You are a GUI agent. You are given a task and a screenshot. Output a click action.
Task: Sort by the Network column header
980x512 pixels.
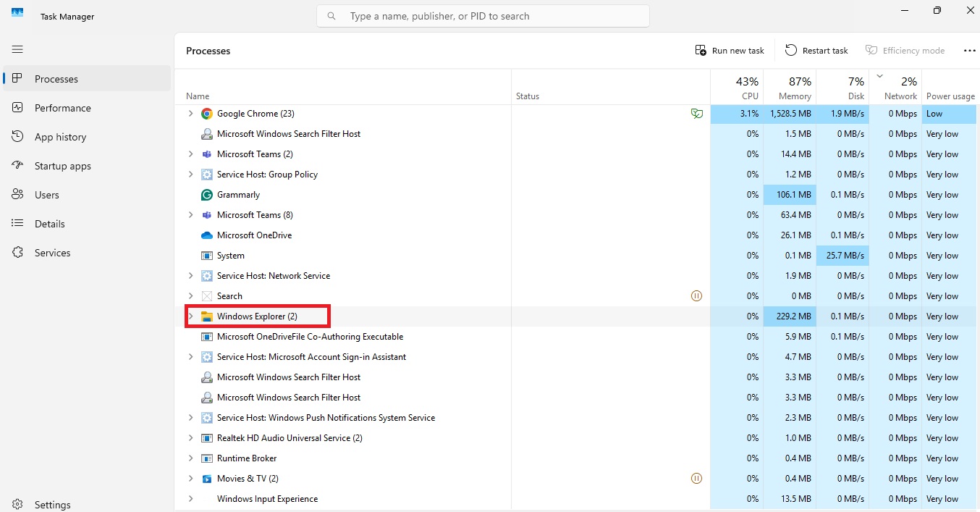tap(895, 87)
